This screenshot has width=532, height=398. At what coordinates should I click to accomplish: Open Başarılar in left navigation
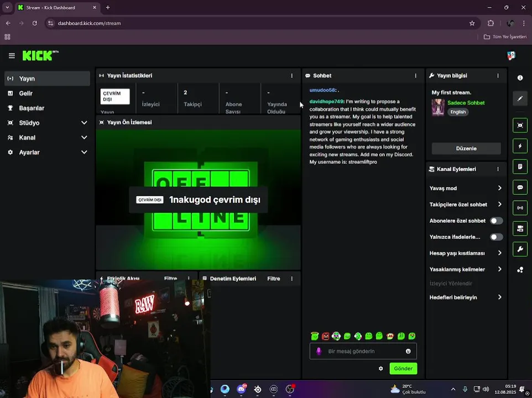(x=47, y=108)
